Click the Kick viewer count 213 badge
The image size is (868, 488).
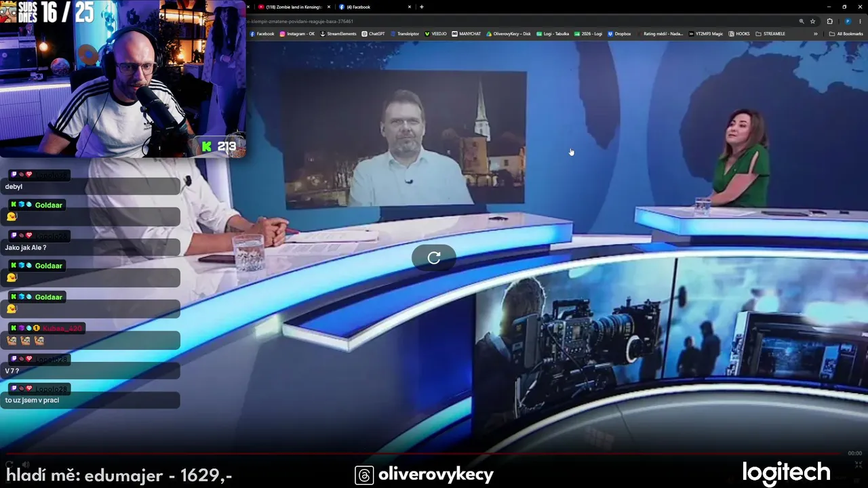(x=219, y=146)
